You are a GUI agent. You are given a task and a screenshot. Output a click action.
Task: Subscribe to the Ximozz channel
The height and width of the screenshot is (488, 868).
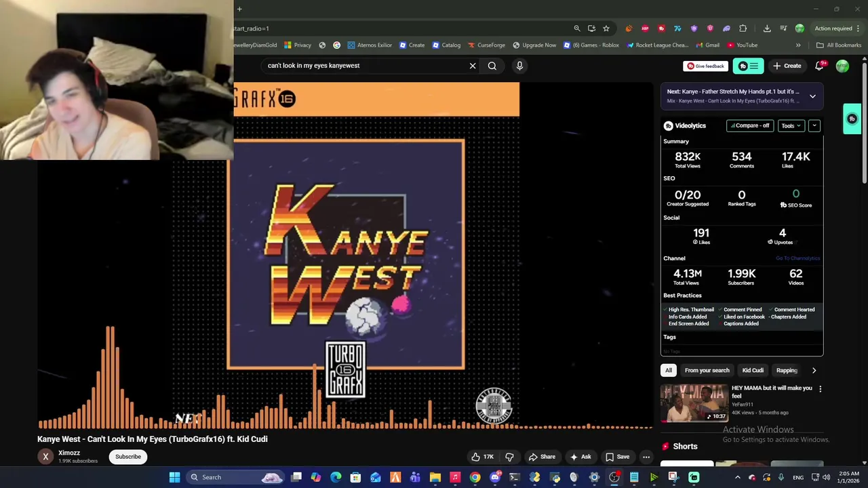pos(128,457)
